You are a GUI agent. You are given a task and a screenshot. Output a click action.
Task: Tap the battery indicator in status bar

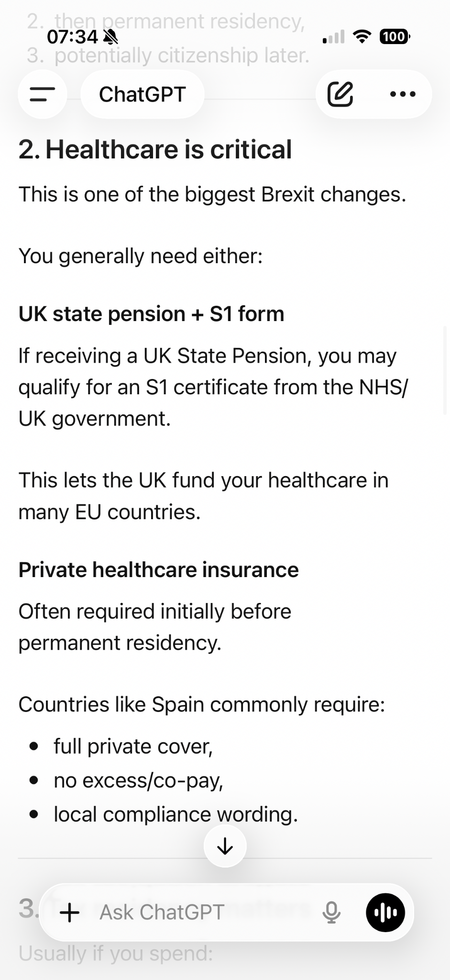pos(395,36)
